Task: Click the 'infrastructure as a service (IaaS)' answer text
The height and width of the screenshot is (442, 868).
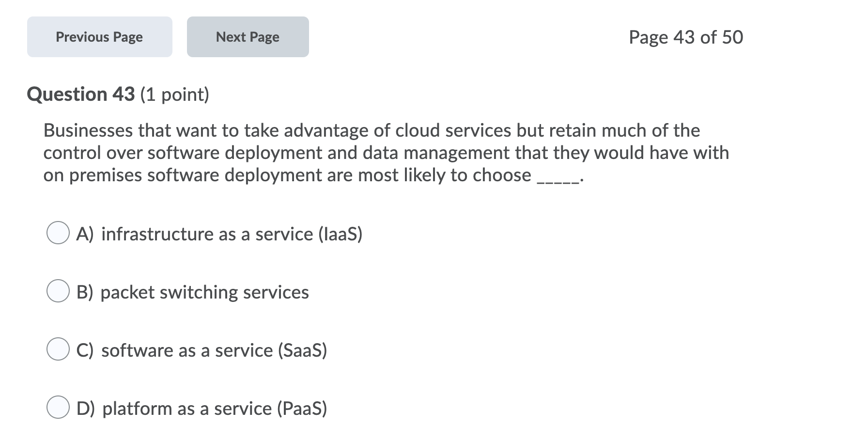Action: click(232, 234)
